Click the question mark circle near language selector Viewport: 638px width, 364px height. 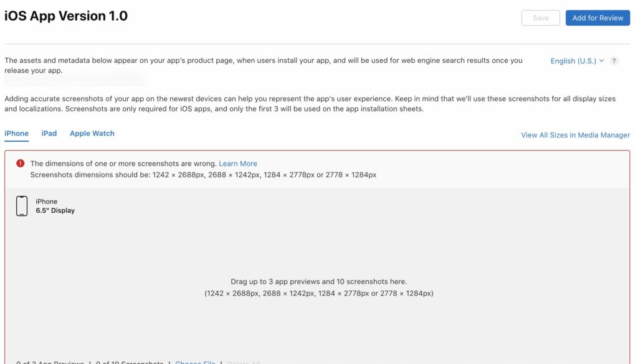click(614, 61)
